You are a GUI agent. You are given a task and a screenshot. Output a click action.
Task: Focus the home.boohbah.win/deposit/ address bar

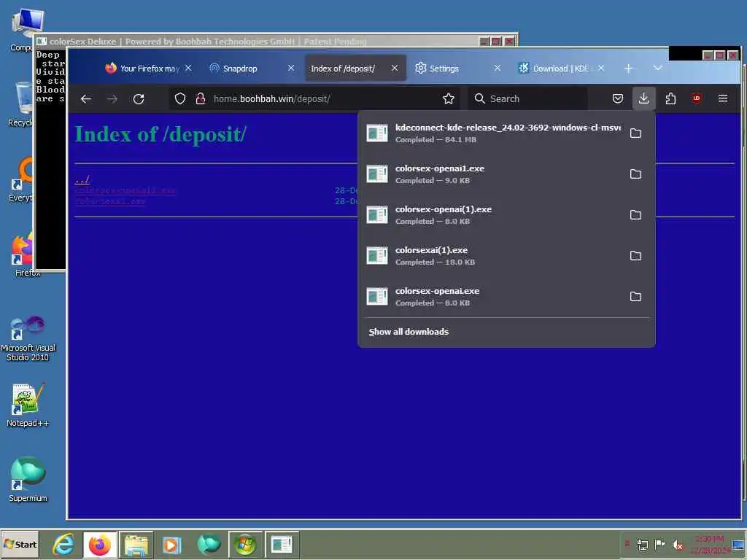(314, 99)
